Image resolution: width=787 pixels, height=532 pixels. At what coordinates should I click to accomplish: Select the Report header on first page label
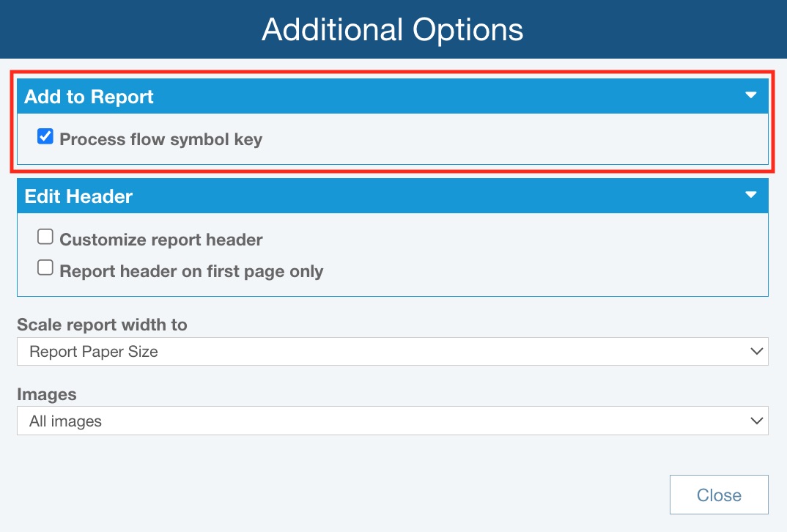click(x=191, y=271)
